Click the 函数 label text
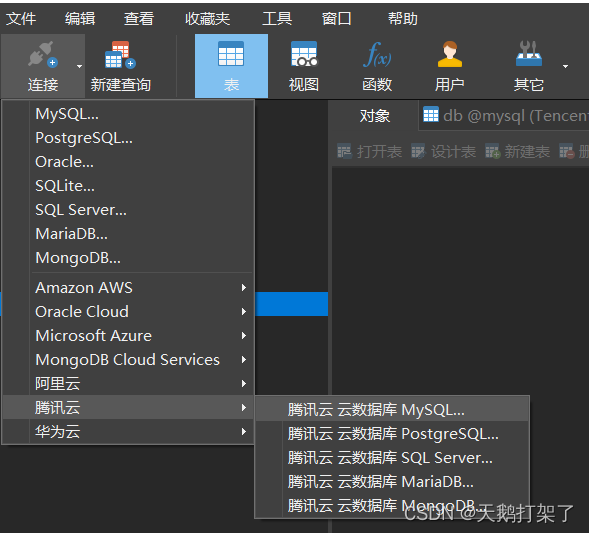589x533 pixels. point(377,85)
